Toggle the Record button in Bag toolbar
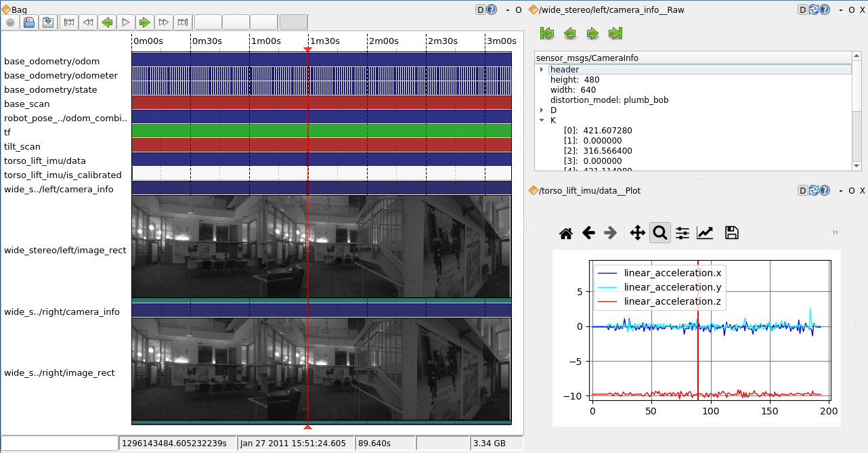The height and width of the screenshot is (453, 868). coord(10,22)
